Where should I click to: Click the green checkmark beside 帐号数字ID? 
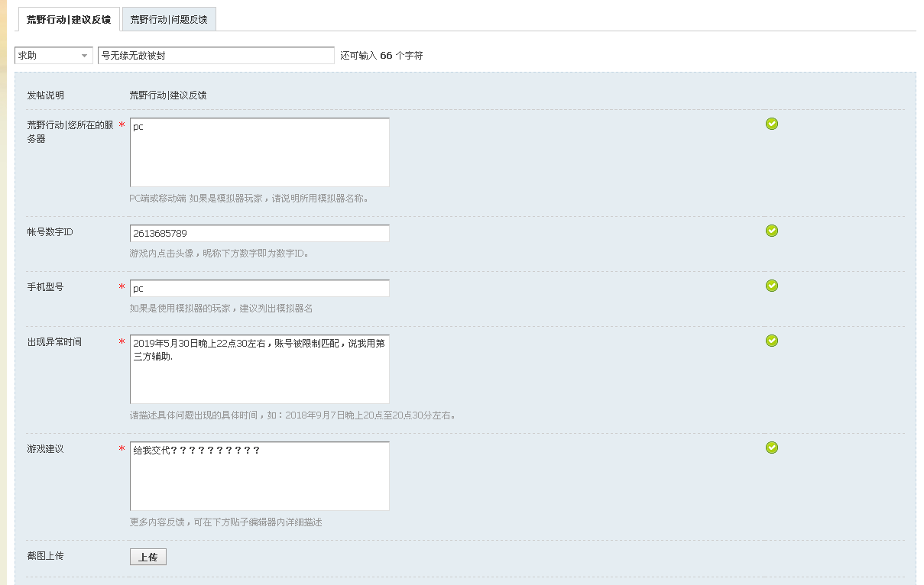click(x=772, y=231)
